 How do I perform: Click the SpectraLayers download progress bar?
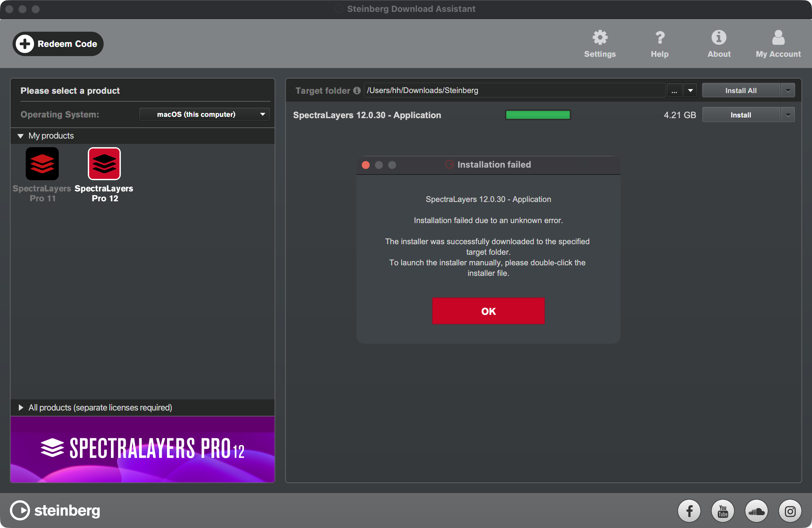[x=538, y=115]
